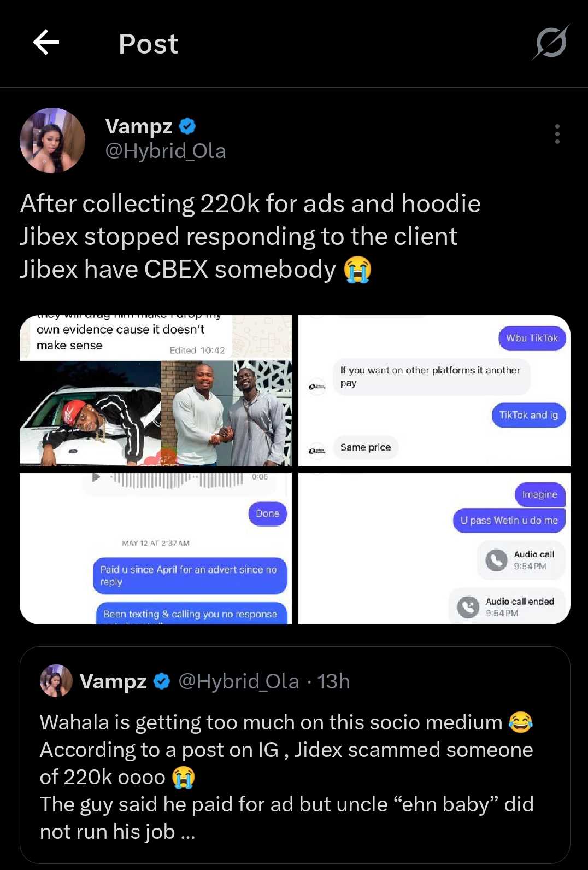Tap the small avatar in quoted post

56,681
